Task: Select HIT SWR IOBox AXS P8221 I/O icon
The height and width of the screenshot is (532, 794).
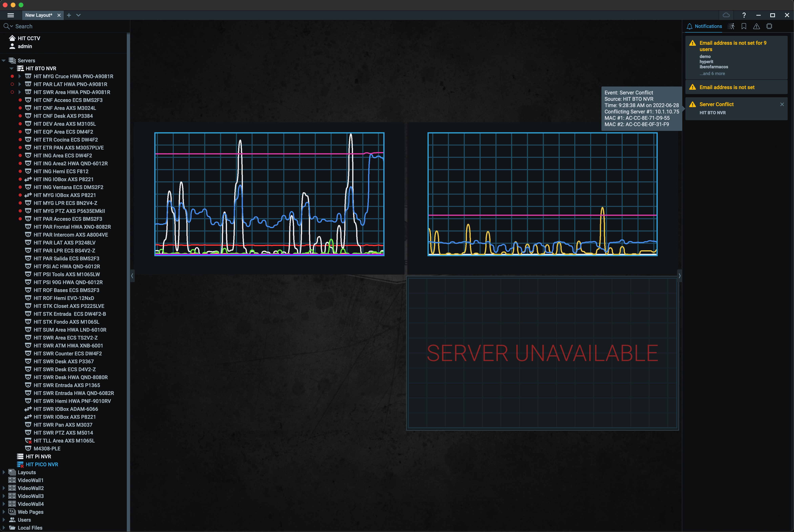Action: [x=28, y=417]
